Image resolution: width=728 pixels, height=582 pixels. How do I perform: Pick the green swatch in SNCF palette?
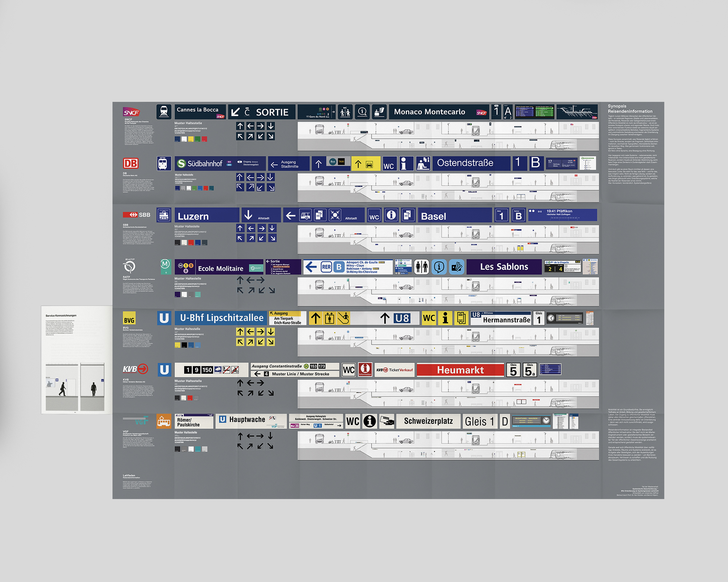[198, 139]
